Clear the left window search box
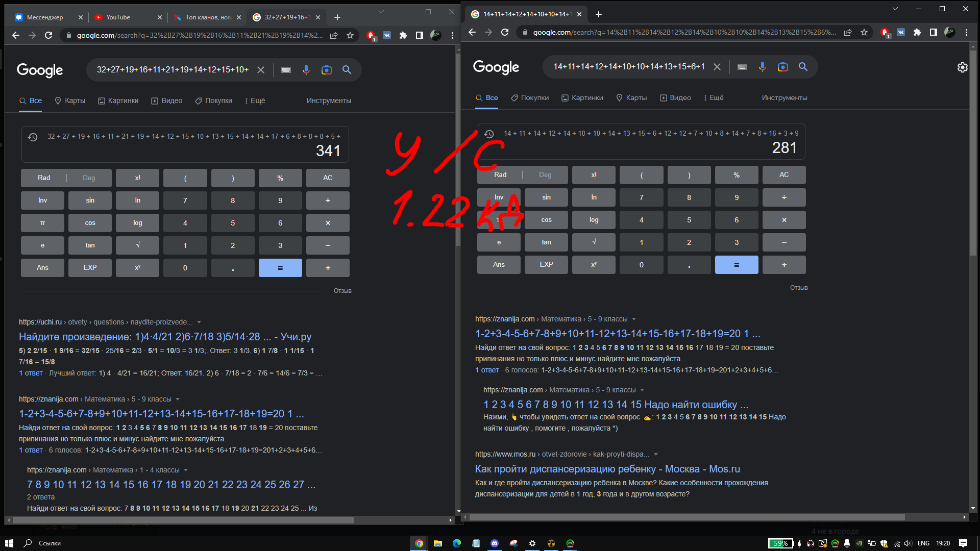Viewport: 980px width, 551px height. pos(260,70)
